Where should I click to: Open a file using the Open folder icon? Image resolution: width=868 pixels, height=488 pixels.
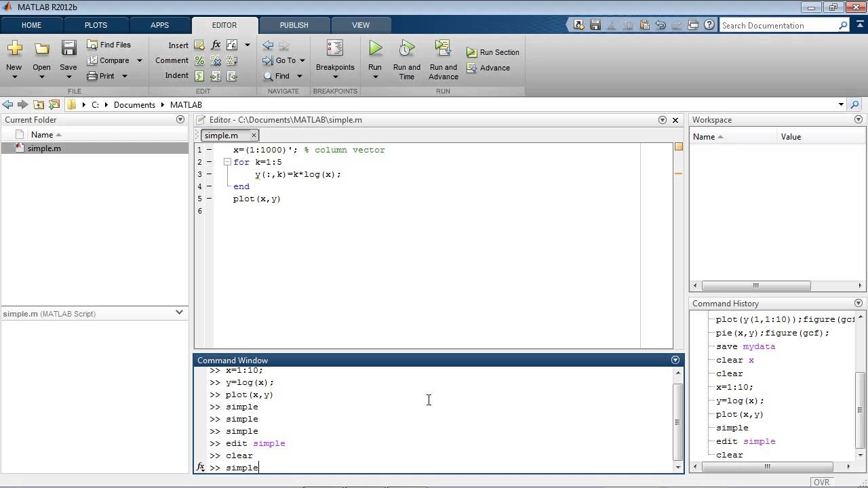(41, 49)
